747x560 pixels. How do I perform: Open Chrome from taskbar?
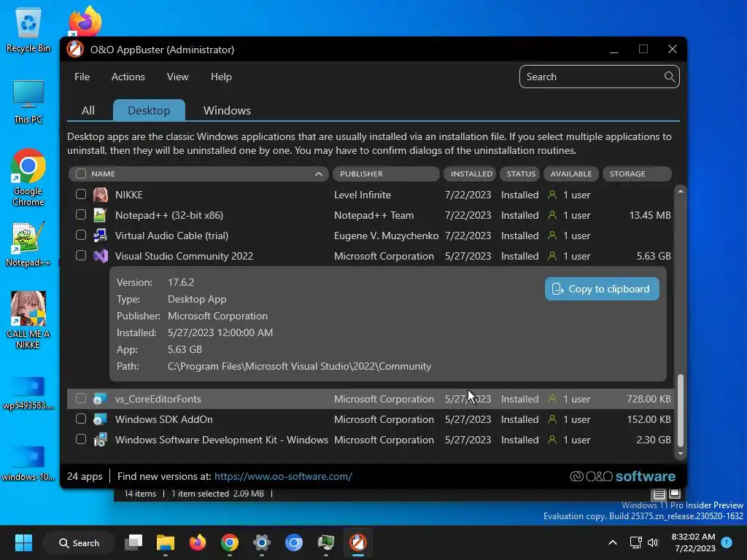tap(230, 542)
